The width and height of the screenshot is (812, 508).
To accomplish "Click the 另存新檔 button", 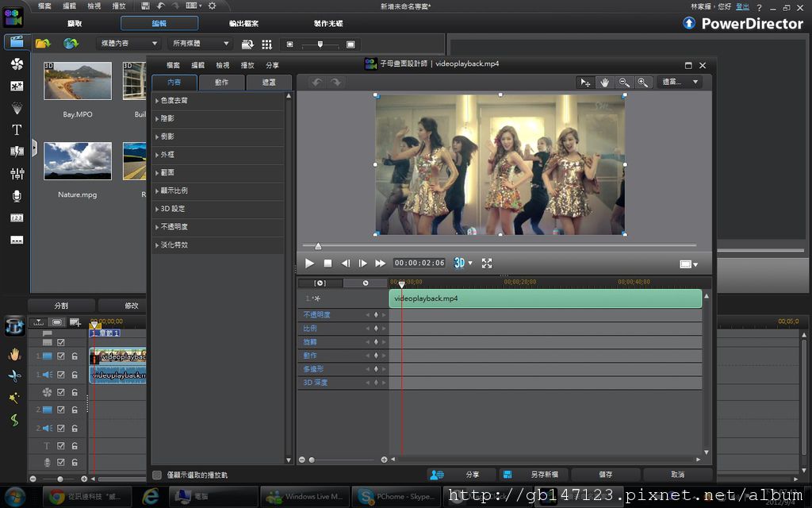I will (x=534, y=475).
